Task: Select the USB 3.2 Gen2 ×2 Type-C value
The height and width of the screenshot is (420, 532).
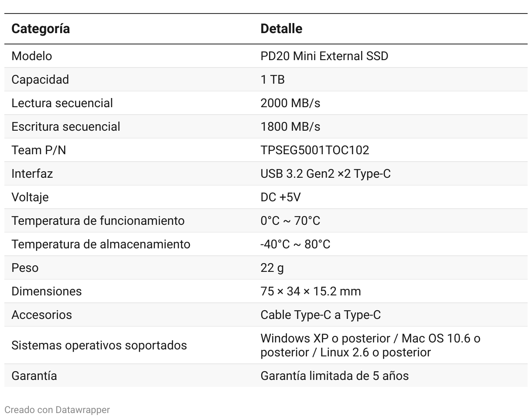Action: pos(325,174)
